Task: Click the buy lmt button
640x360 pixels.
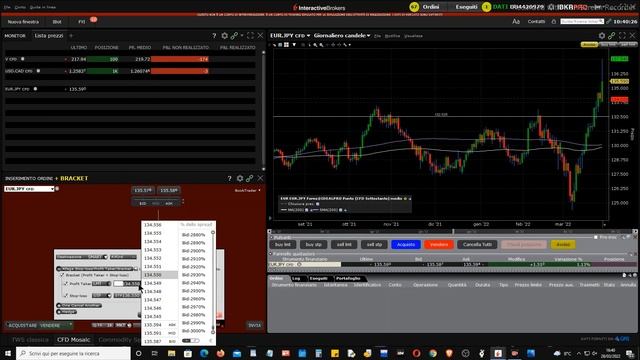Action: (x=283, y=244)
